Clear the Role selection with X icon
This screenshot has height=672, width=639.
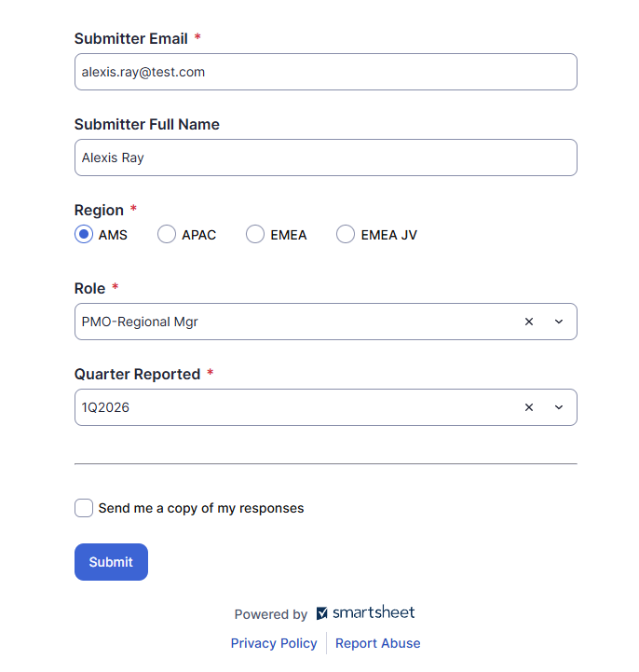(x=529, y=322)
